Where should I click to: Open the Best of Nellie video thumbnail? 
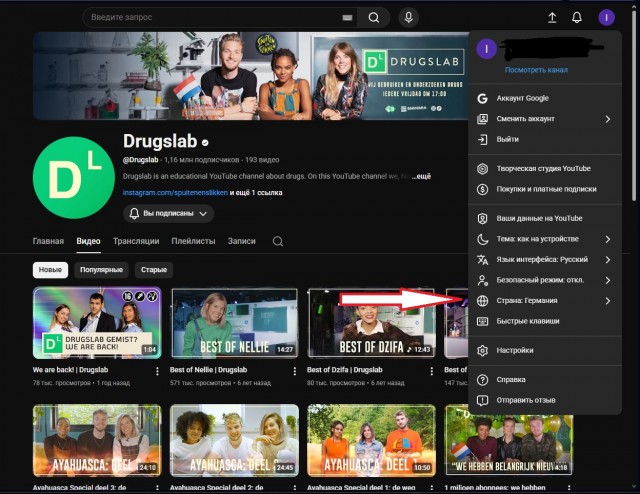[x=234, y=323]
